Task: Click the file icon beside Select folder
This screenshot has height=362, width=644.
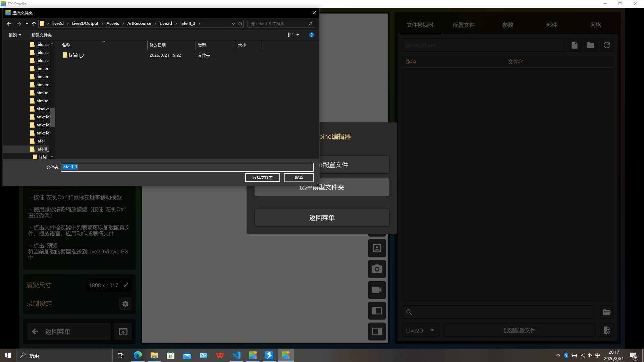Action: (574, 45)
